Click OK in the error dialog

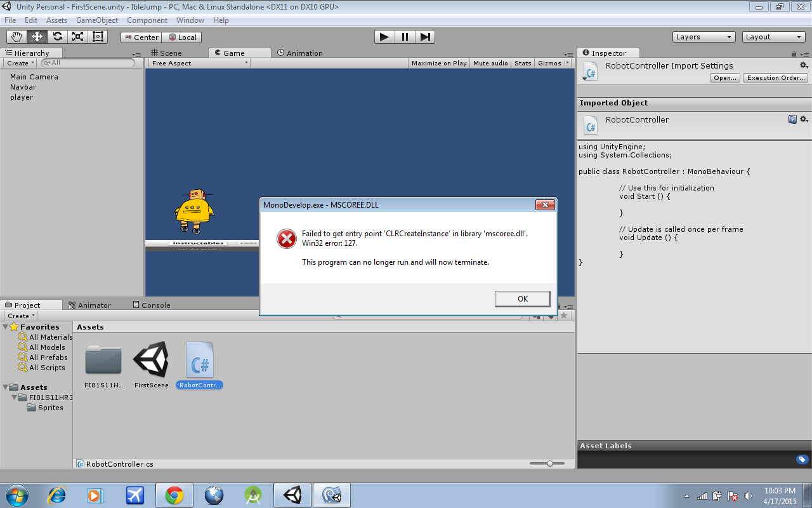pyautogui.click(x=522, y=299)
